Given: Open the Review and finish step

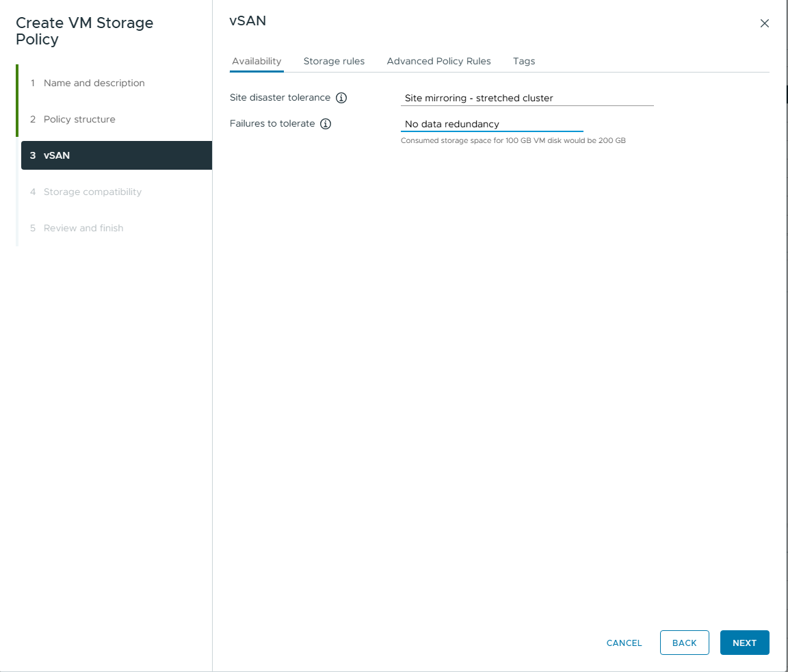Looking at the screenshot, I should tap(83, 228).
